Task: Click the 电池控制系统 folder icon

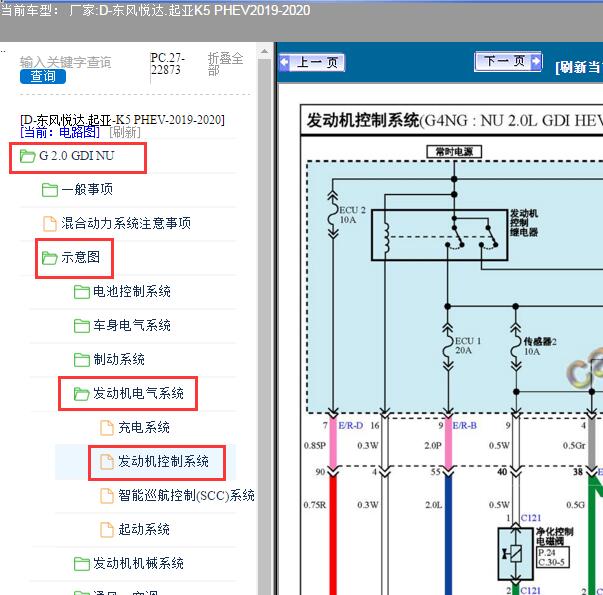Action: [x=82, y=292]
